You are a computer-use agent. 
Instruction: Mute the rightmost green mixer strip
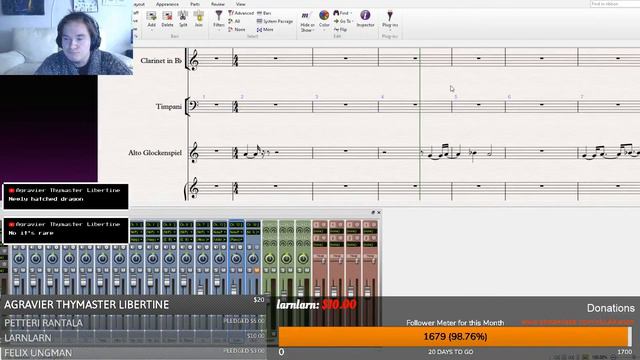pos(307,270)
